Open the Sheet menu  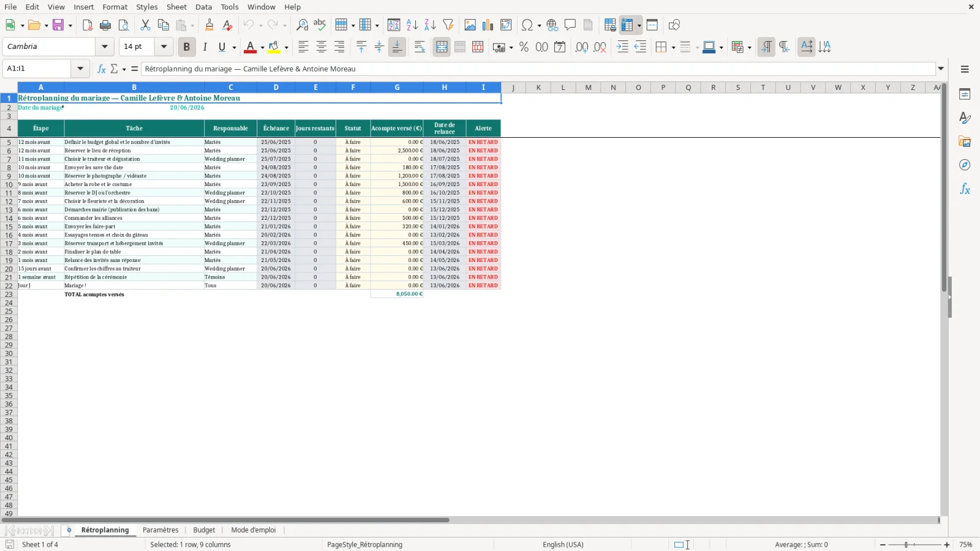(x=176, y=7)
